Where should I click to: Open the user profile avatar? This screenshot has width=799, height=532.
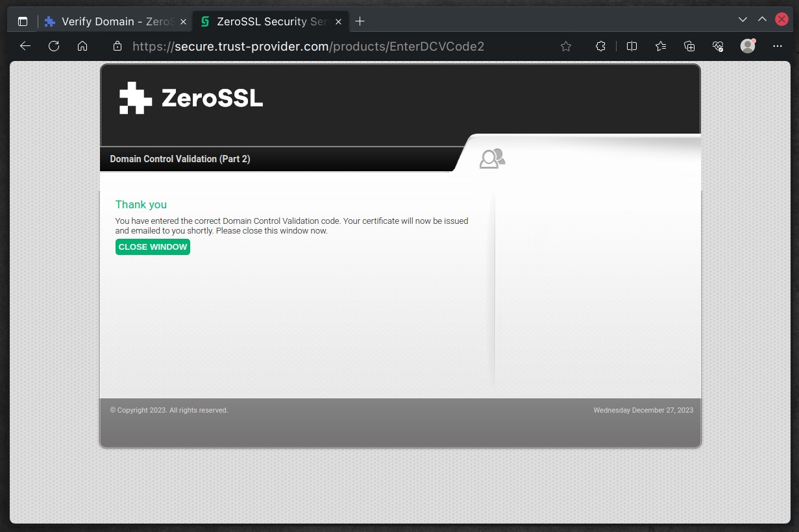[748, 46]
